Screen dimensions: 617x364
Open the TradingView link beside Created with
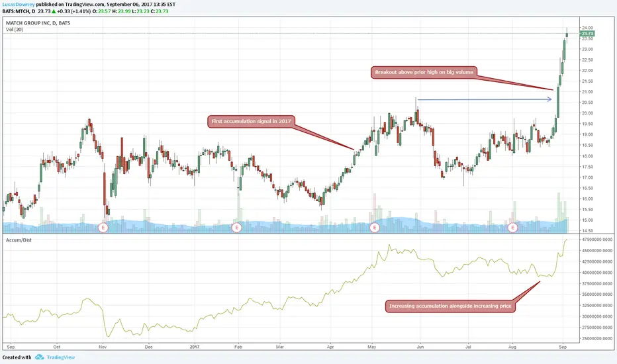coord(61,357)
